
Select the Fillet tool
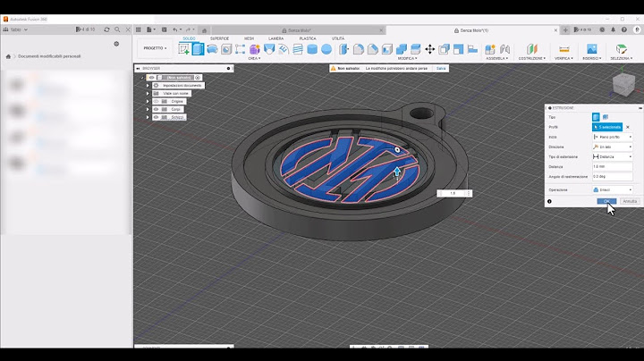359,49
